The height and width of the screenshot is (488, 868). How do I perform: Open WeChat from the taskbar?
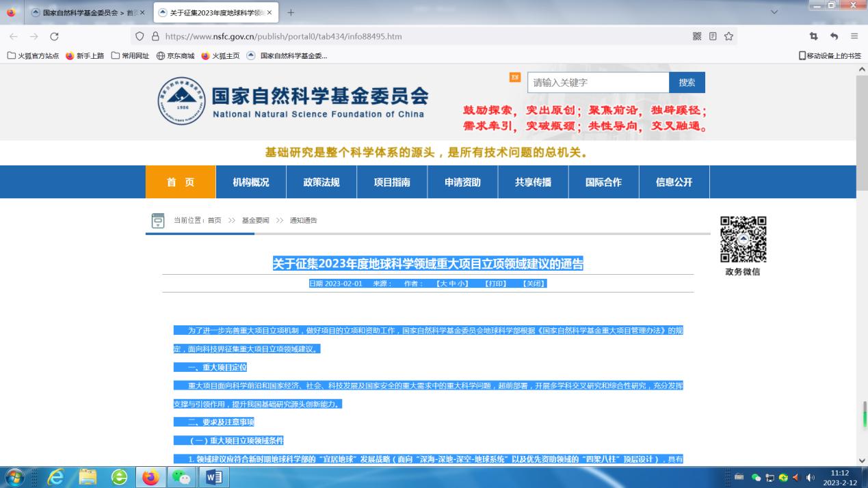pyautogui.click(x=181, y=477)
